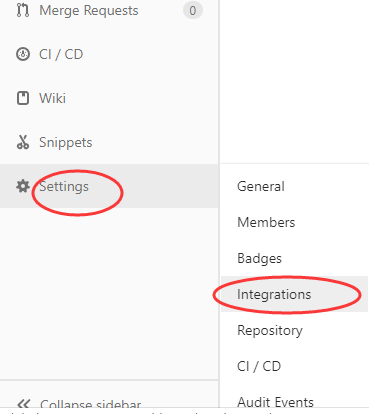
Task: Open Repository settings from submenu
Action: (x=270, y=331)
